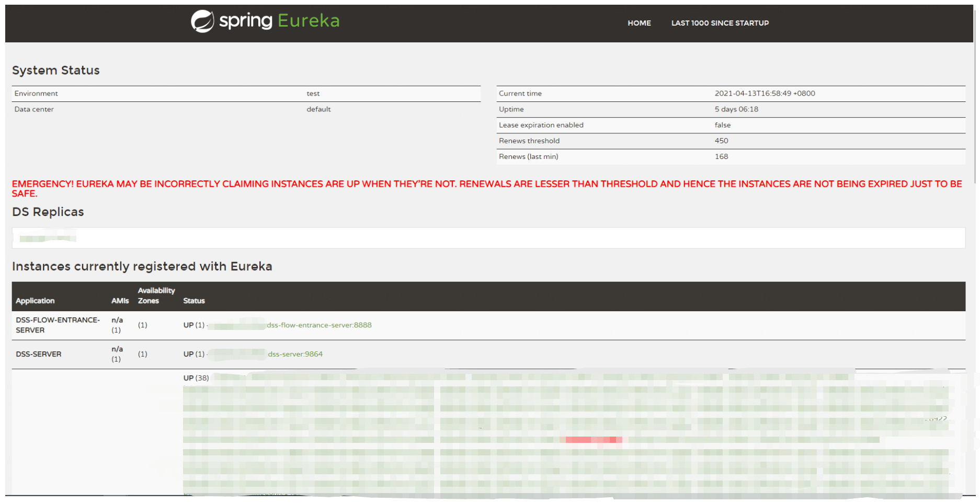
Task: Open LAST 1000 SINCE STARTUP page
Action: [720, 23]
